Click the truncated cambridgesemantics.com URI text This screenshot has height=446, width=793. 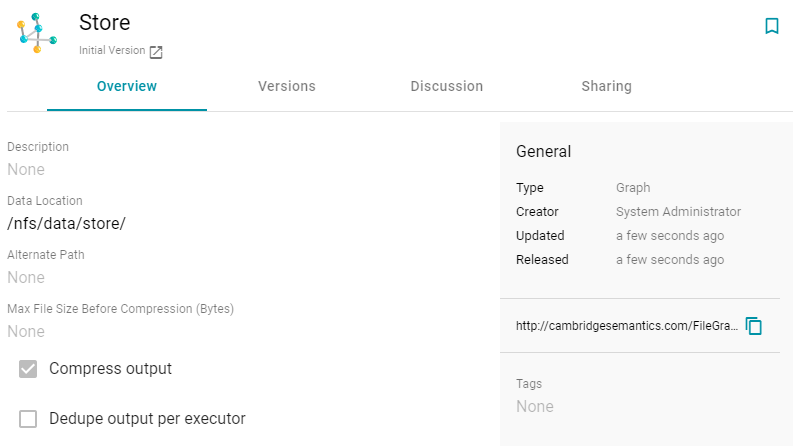[627, 326]
